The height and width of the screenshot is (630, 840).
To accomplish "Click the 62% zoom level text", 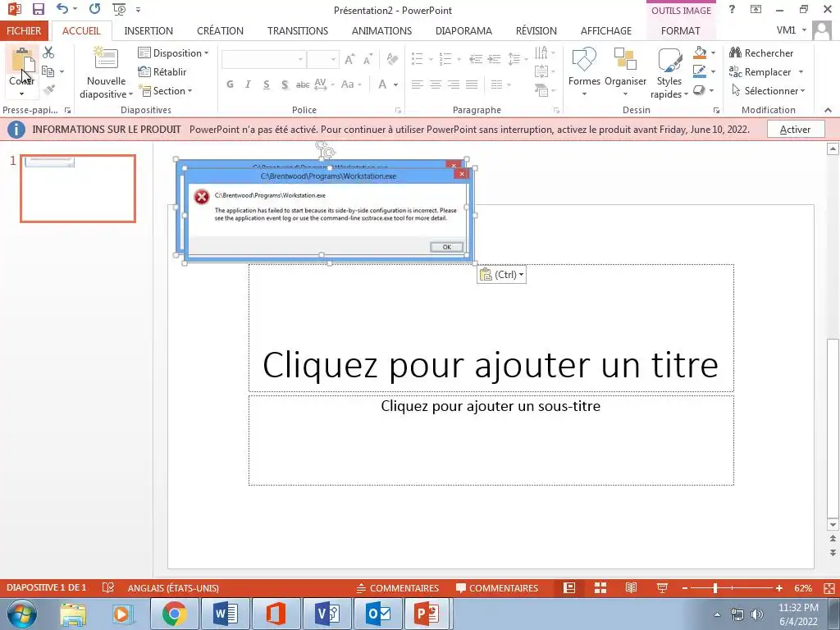I will tap(803, 588).
